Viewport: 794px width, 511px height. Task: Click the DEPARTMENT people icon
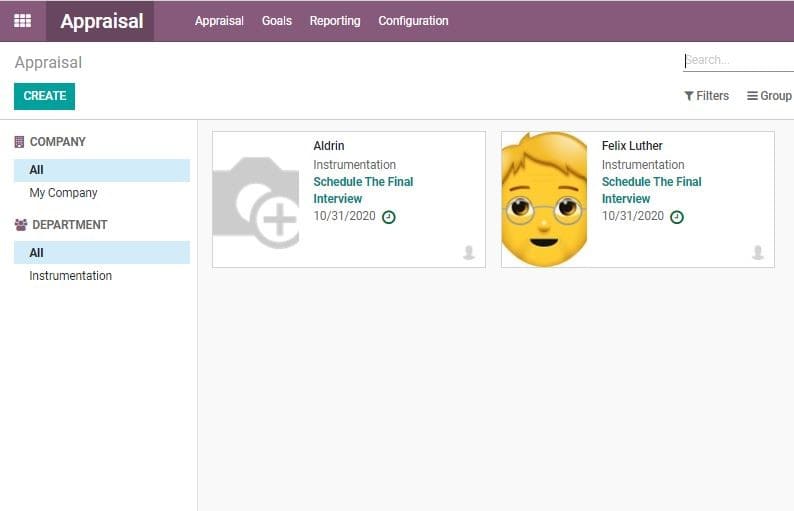click(x=21, y=225)
